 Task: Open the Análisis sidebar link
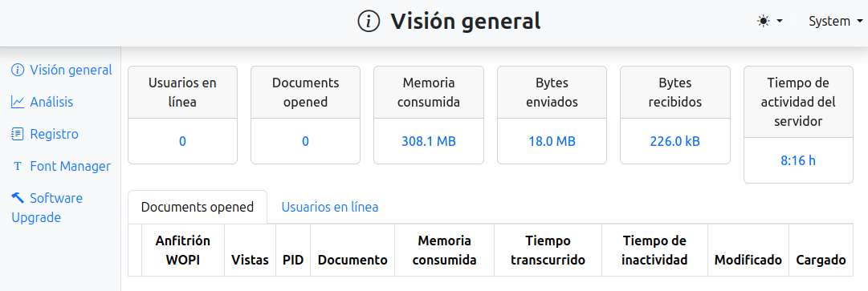[51, 102]
